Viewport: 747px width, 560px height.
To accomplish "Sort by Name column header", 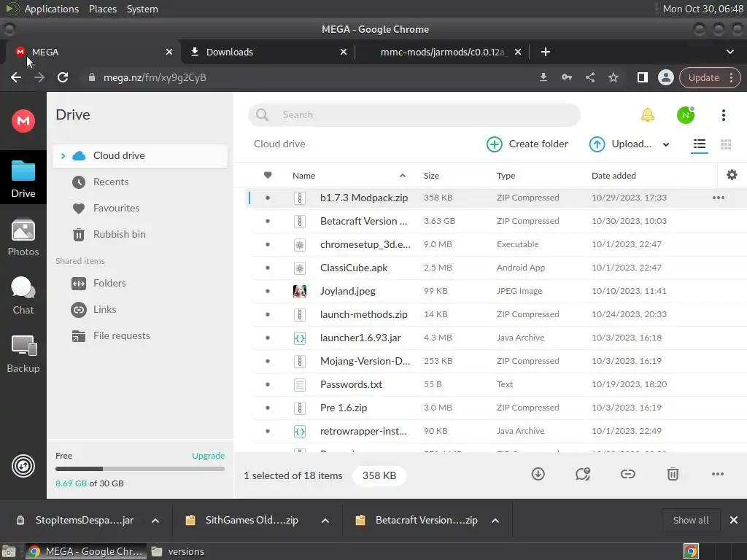I will [x=304, y=176].
